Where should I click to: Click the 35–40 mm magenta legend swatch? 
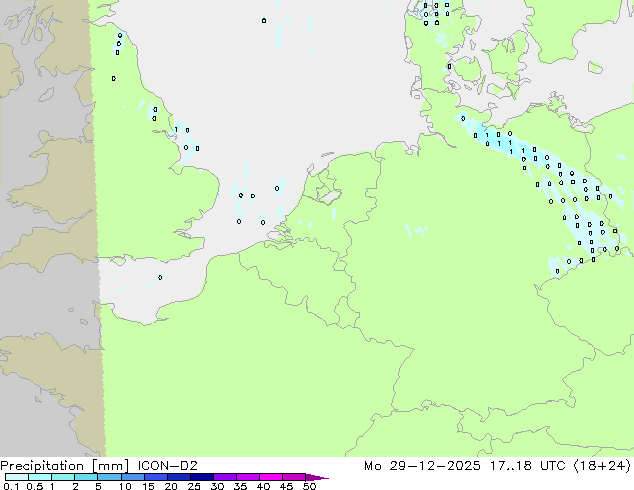(x=247, y=477)
